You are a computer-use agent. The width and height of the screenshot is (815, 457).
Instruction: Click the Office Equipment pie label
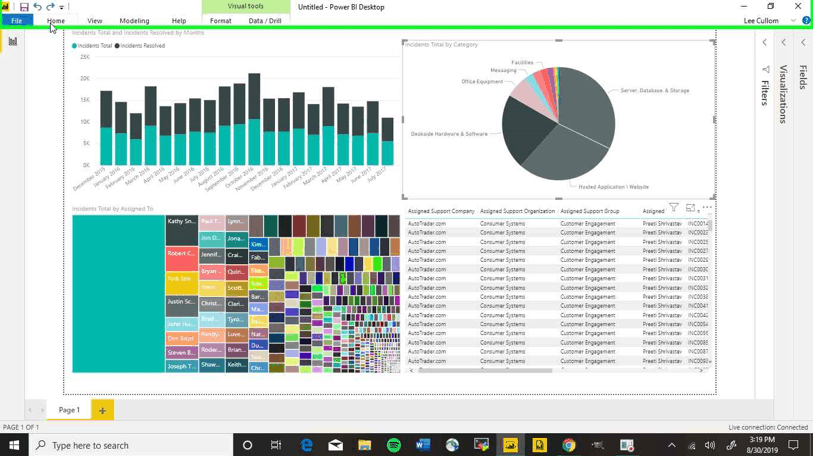click(482, 82)
